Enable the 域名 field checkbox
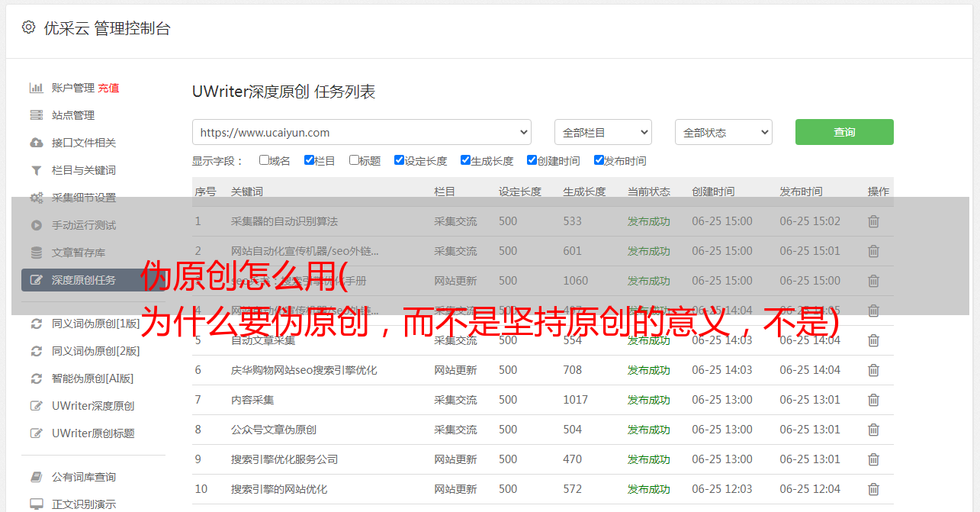This screenshot has height=512, width=980. [x=264, y=160]
